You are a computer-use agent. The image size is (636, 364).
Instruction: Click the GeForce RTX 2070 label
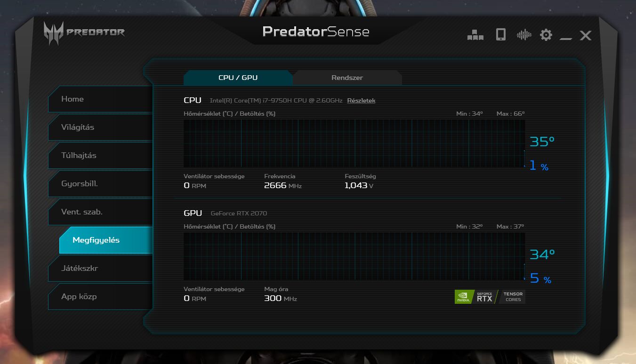pos(239,214)
